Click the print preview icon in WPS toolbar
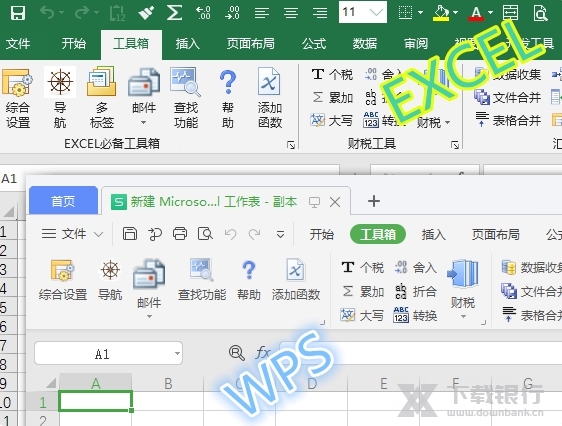The width and height of the screenshot is (562, 426). (205, 234)
